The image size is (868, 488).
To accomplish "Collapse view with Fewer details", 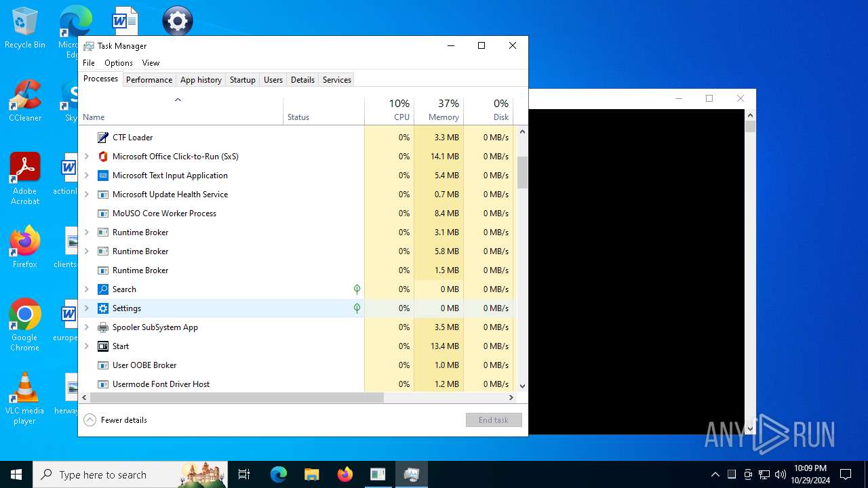I will (115, 420).
